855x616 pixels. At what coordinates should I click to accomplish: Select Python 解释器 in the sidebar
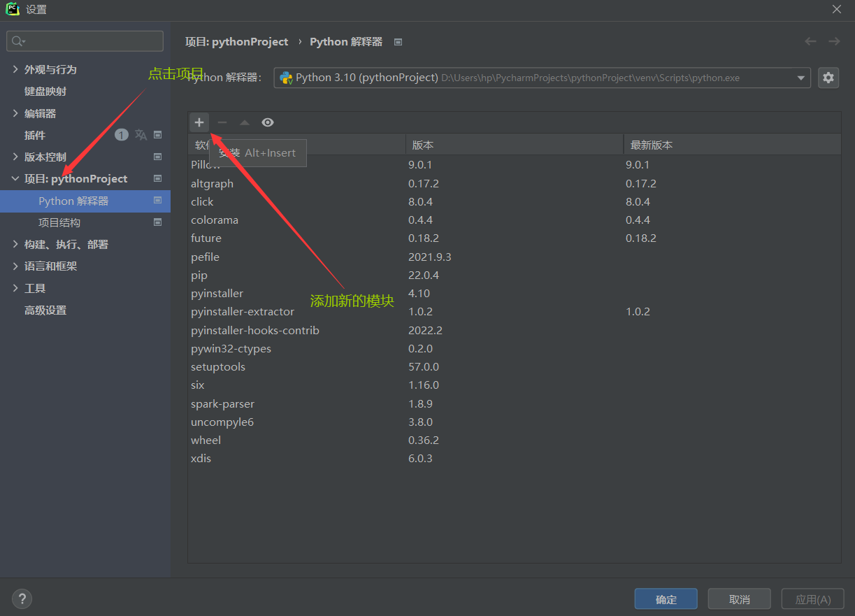click(x=85, y=201)
